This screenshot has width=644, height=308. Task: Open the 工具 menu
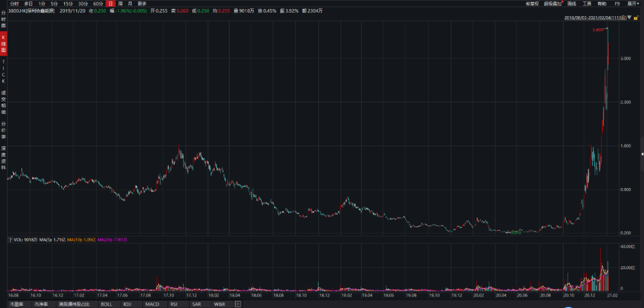587,4
